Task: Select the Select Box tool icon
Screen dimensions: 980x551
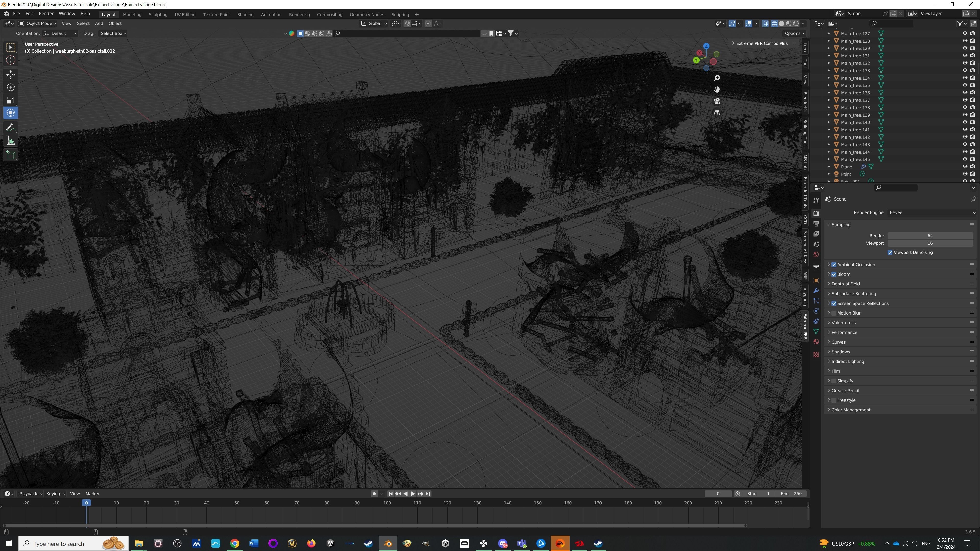Action: (11, 47)
